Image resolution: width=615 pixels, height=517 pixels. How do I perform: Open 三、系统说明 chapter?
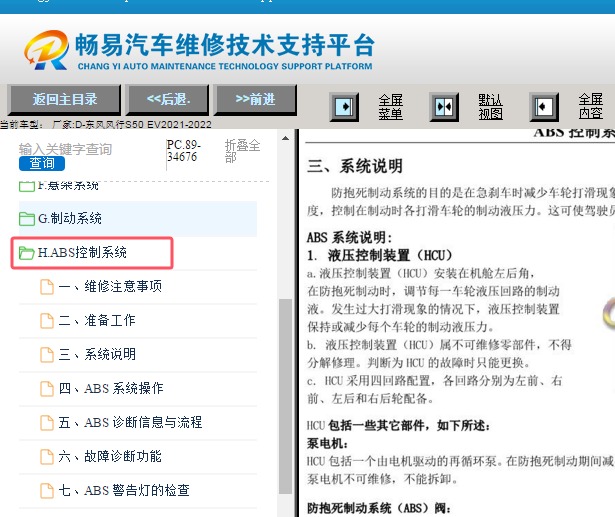pos(97,355)
